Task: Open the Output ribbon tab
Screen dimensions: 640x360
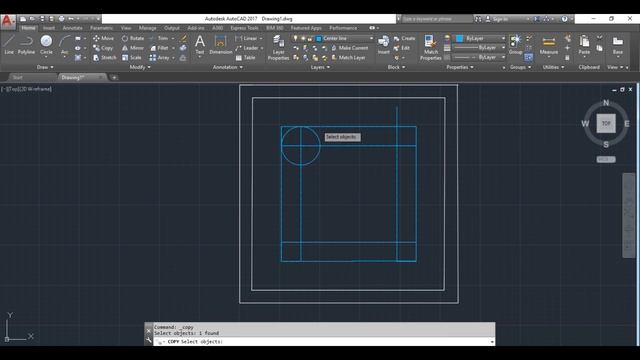Action: pyautogui.click(x=171, y=28)
